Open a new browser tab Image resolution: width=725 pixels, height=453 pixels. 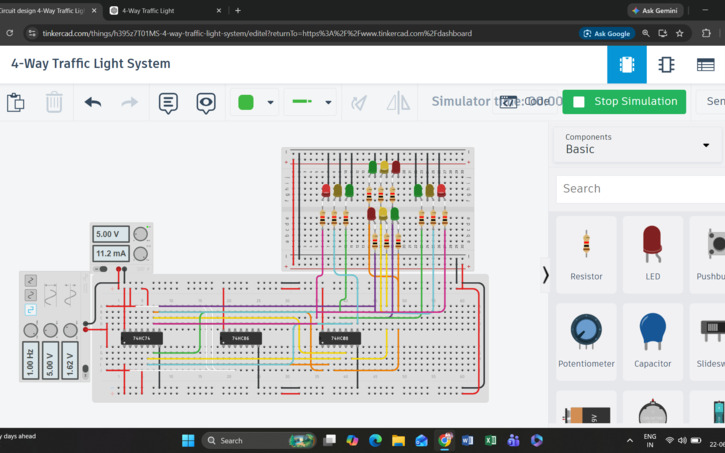(x=238, y=11)
